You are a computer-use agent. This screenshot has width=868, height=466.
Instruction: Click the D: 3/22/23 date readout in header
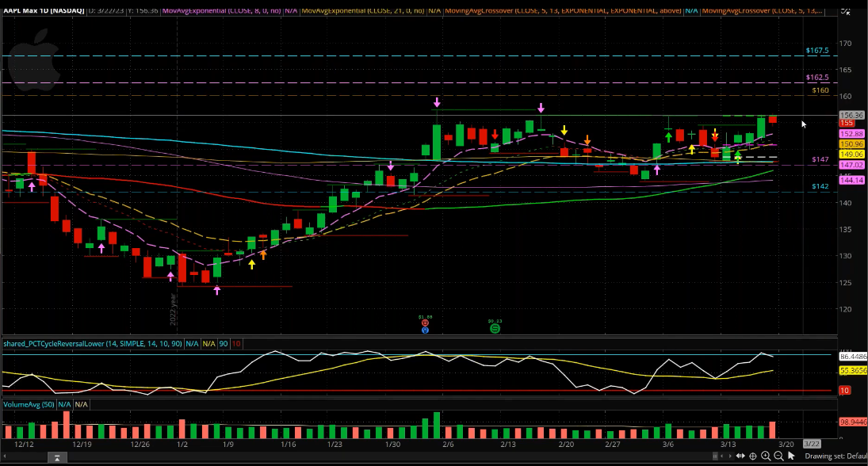coord(105,10)
